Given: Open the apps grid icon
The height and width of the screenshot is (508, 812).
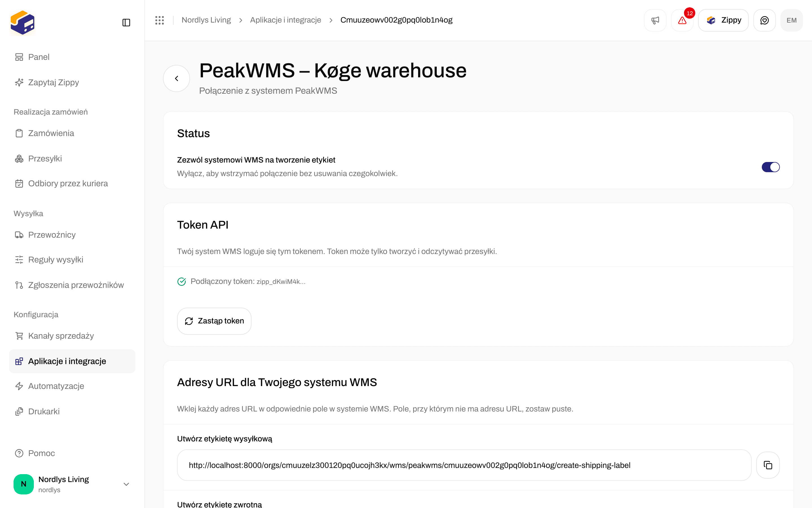Looking at the screenshot, I should (159, 20).
